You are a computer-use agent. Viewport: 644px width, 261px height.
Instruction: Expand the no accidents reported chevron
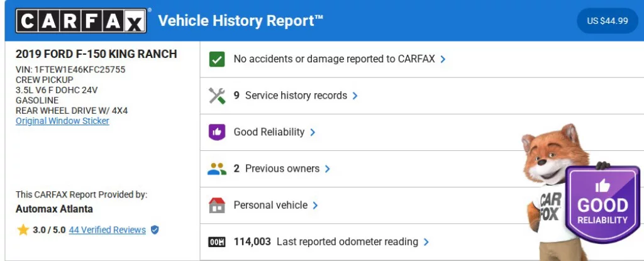coord(443,59)
